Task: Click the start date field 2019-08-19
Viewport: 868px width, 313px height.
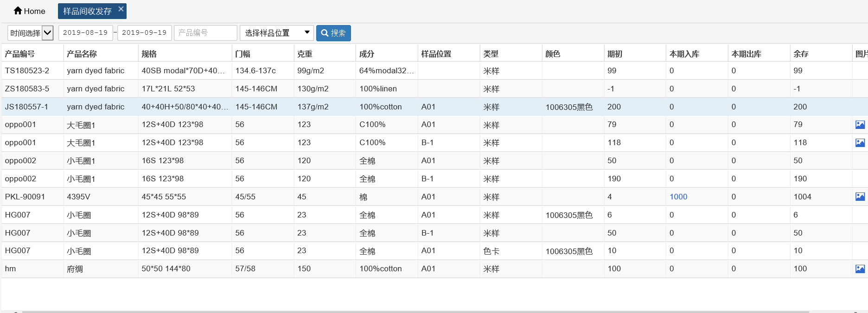Action: [x=85, y=33]
